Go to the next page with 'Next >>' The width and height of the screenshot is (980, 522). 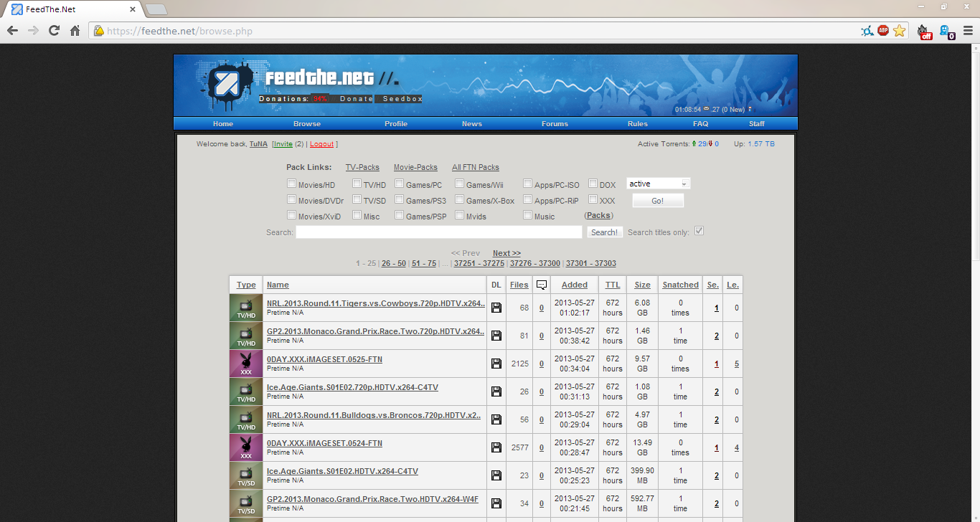507,253
